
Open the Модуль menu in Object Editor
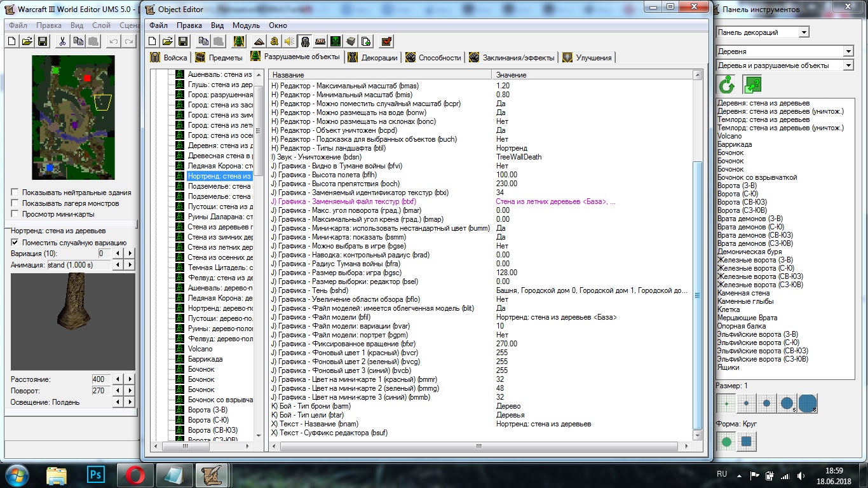pos(246,25)
